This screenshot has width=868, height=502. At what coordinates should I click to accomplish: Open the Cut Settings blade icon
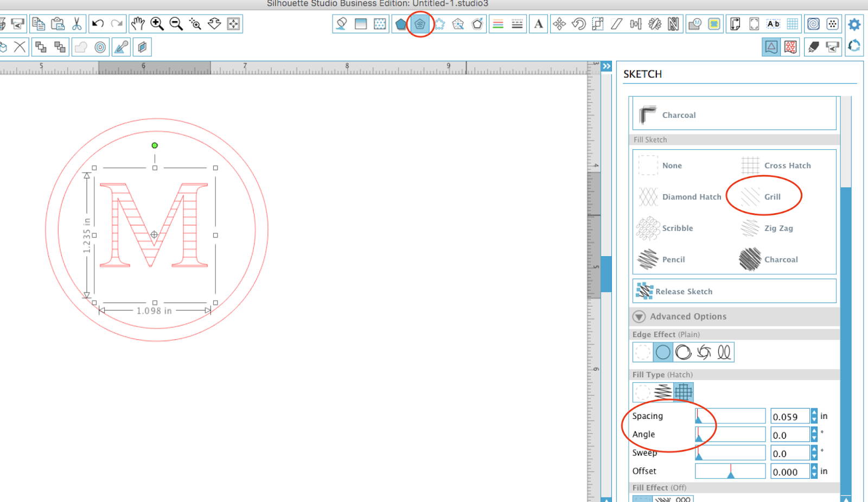[x=813, y=47]
